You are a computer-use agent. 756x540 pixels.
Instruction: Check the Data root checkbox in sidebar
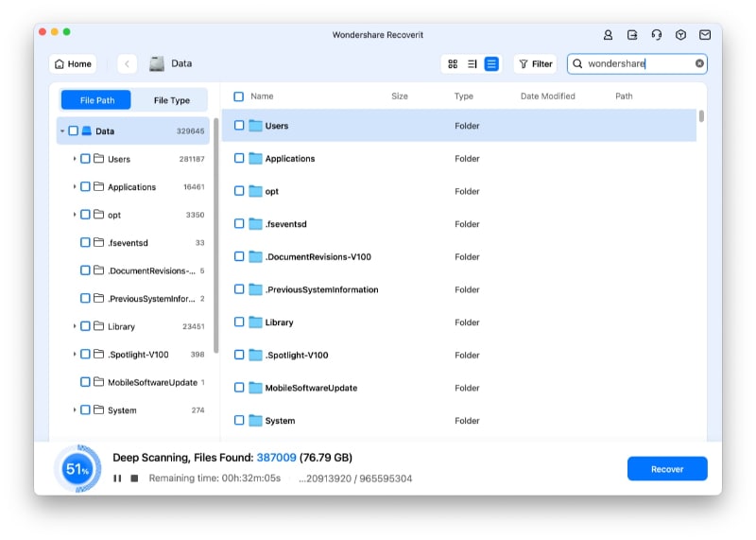(x=74, y=131)
